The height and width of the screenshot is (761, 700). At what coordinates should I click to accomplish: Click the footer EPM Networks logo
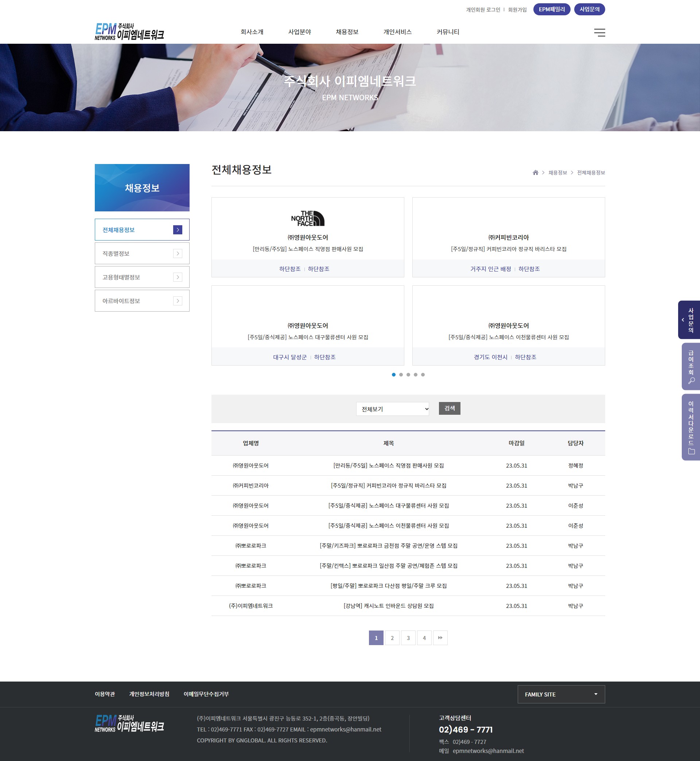129,723
